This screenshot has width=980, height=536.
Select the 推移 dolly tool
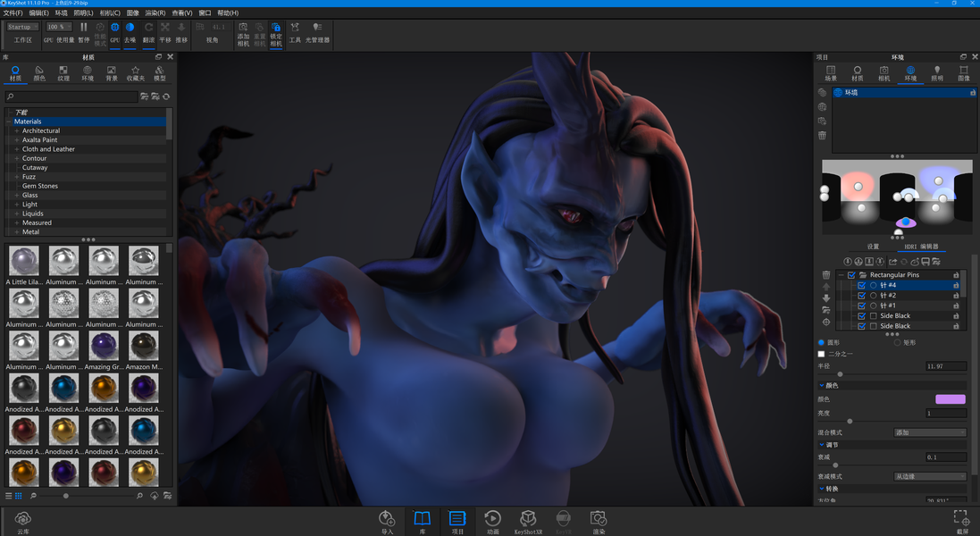(x=181, y=32)
